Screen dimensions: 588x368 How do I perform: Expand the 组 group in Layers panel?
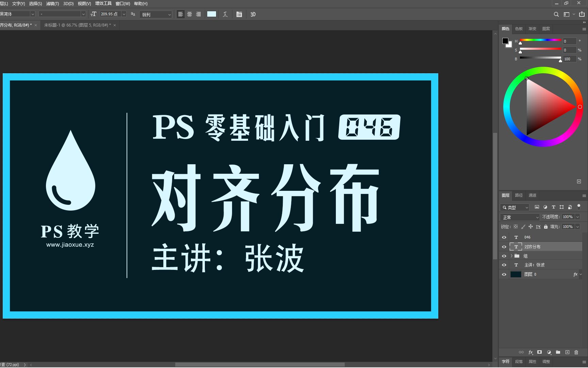click(x=511, y=256)
